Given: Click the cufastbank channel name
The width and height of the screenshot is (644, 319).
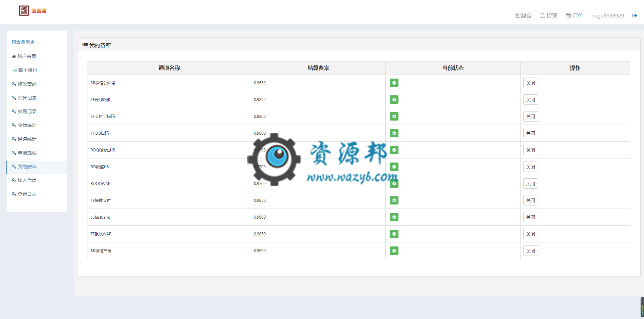Looking at the screenshot, I should point(100,217).
